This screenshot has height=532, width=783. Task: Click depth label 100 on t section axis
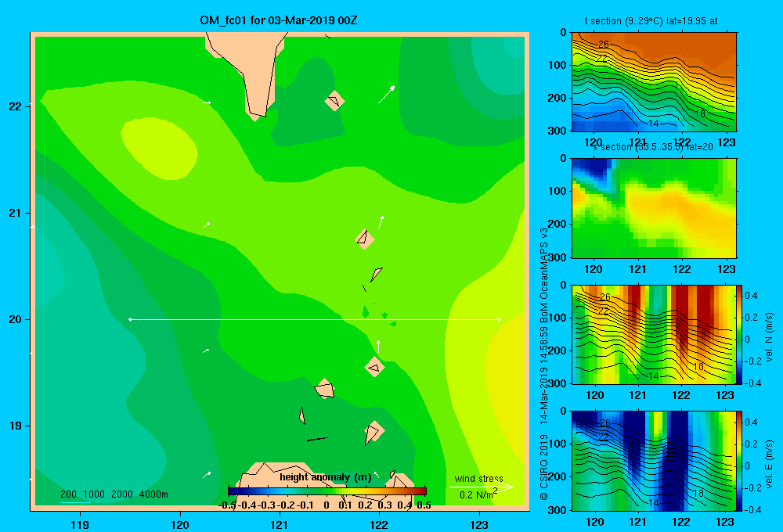(x=557, y=65)
